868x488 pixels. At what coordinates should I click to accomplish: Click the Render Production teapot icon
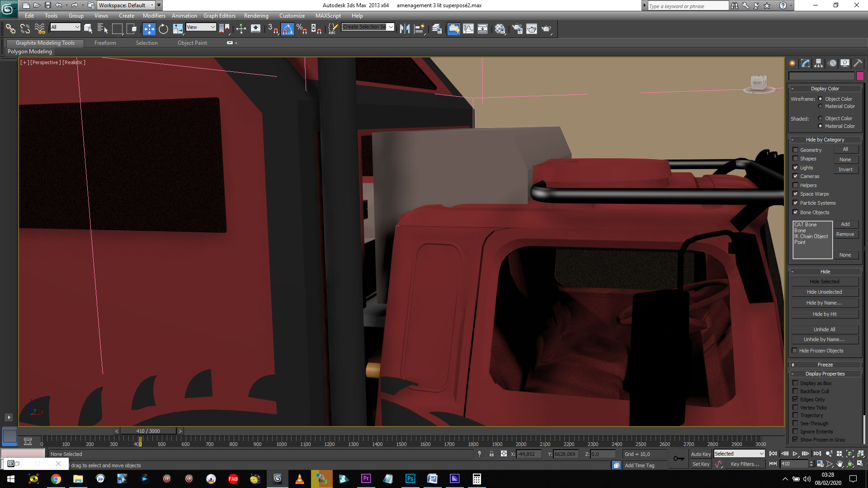pyautogui.click(x=546, y=29)
